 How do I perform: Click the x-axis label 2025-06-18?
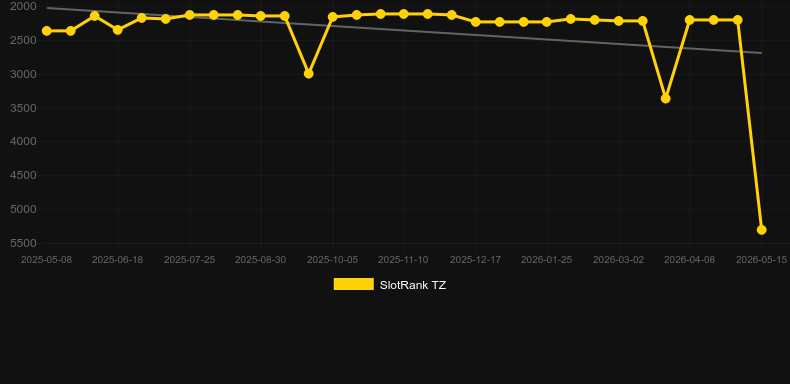pyautogui.click(x=117, y=260)
